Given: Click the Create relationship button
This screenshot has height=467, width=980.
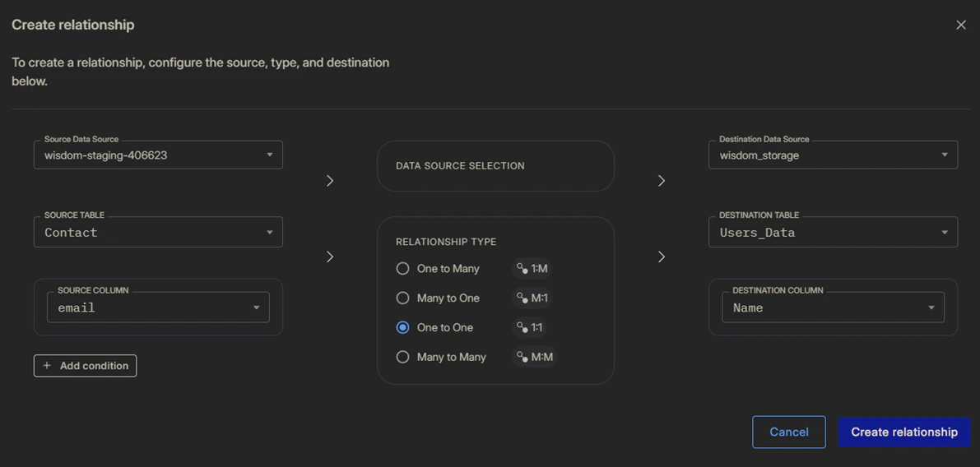Looking at the screenshot, I should [904, 432].
